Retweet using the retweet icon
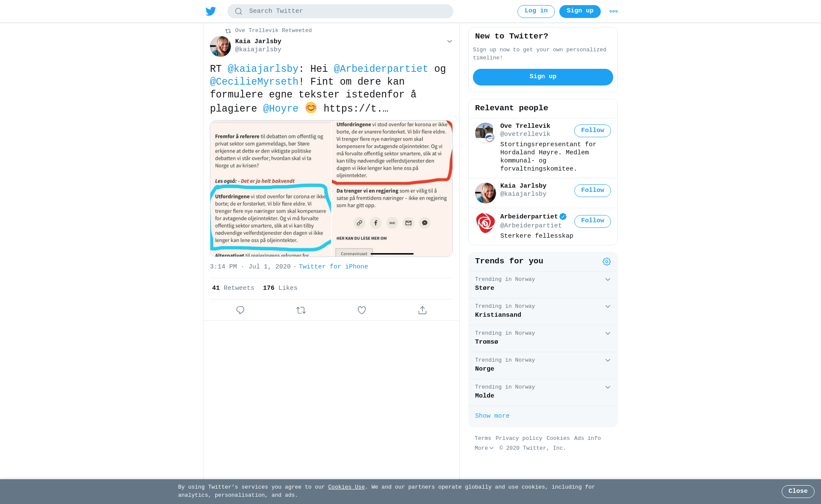The width and height of the screenshot is (821, 504). click(x=301, y=310)
